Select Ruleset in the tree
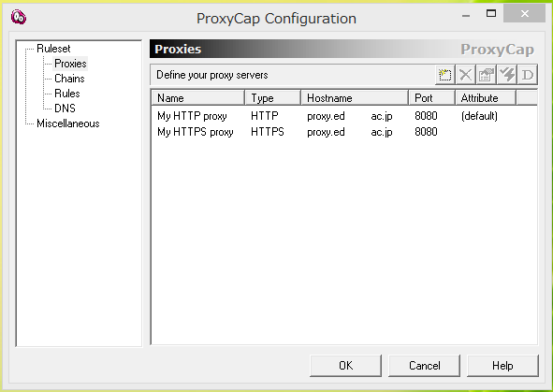This screenshot has height=392, width=553. coord(53,49)
